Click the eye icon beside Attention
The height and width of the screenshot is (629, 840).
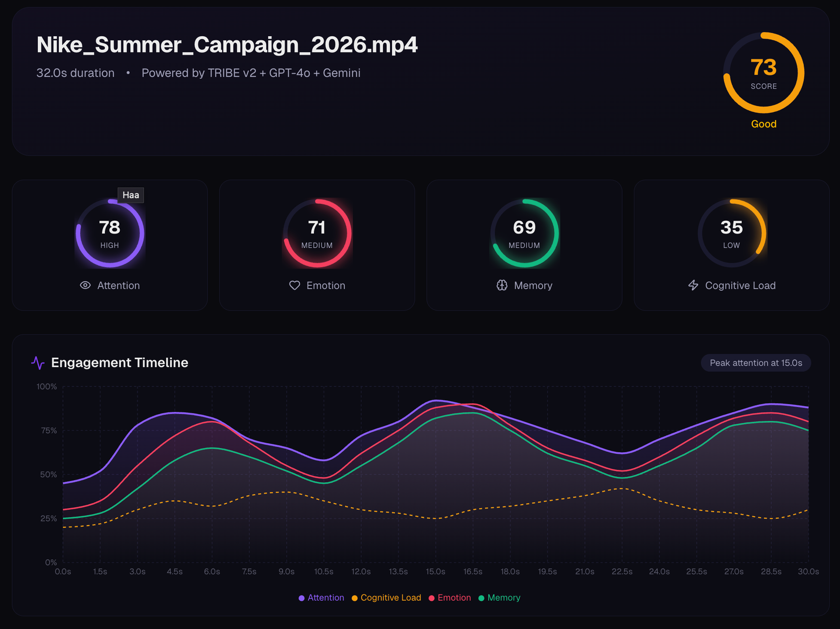85,285
